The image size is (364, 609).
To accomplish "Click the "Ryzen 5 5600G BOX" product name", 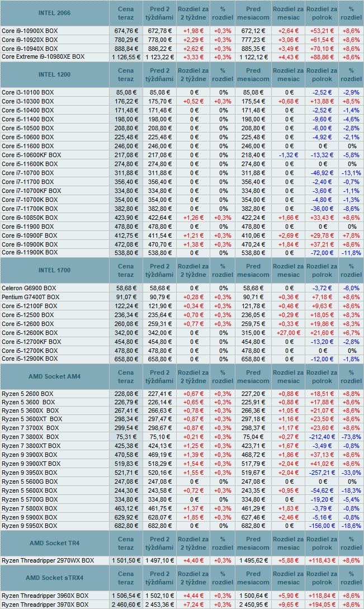I will coord(30,481).
